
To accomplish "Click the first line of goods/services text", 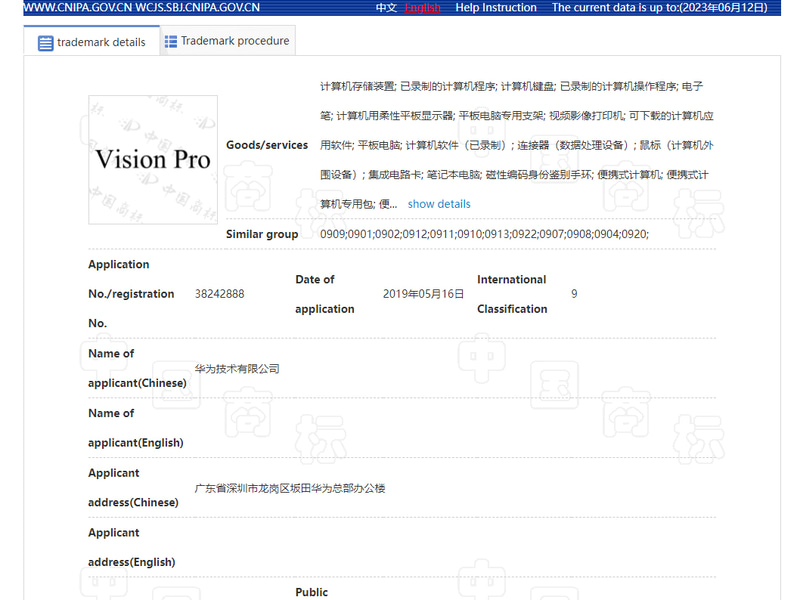I will [511, 86].
